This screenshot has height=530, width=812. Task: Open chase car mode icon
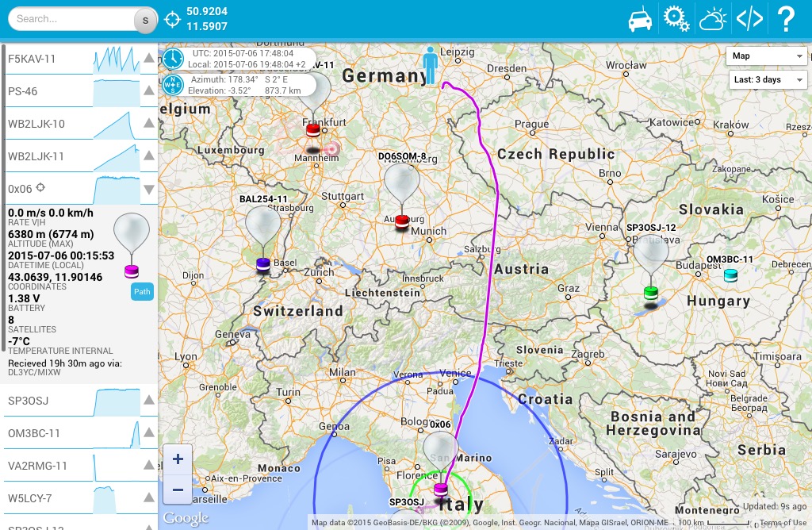click(x=640, y=19)
